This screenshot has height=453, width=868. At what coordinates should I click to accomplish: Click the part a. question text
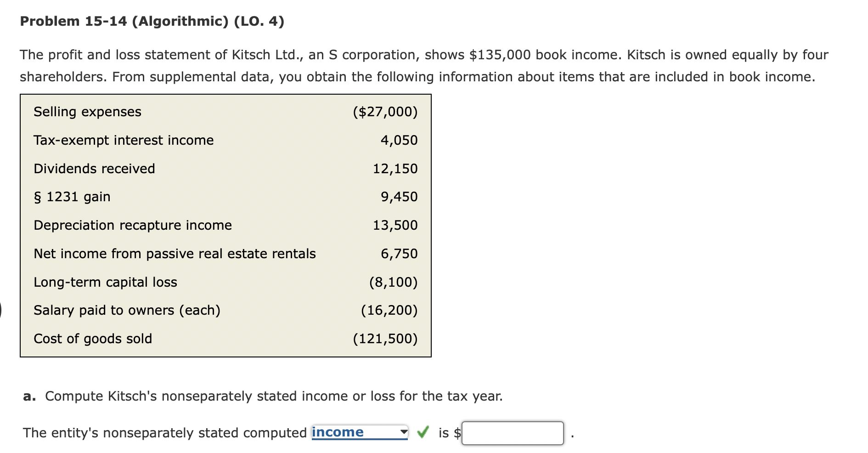[x=262, y=396]
